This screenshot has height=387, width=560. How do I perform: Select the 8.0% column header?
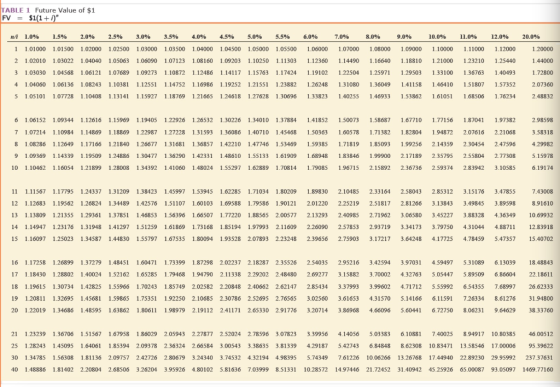click(373, 37)
